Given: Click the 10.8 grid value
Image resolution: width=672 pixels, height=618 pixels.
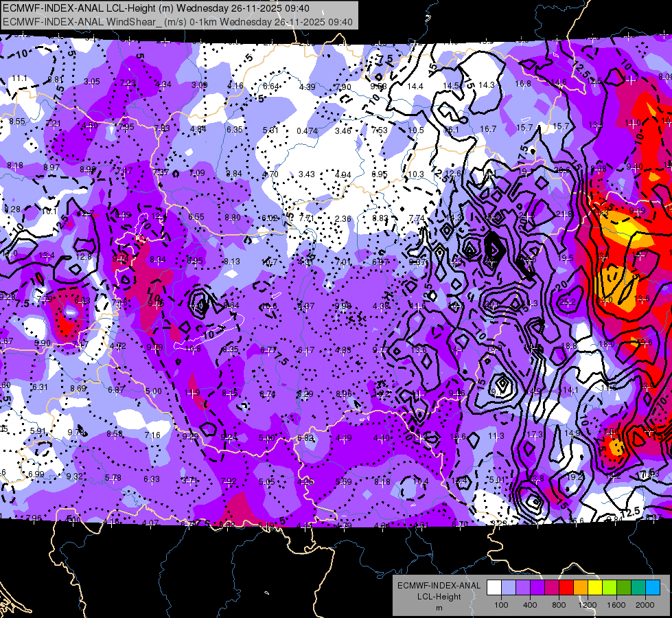Looking at the screenshot, I should click(193, 349).
